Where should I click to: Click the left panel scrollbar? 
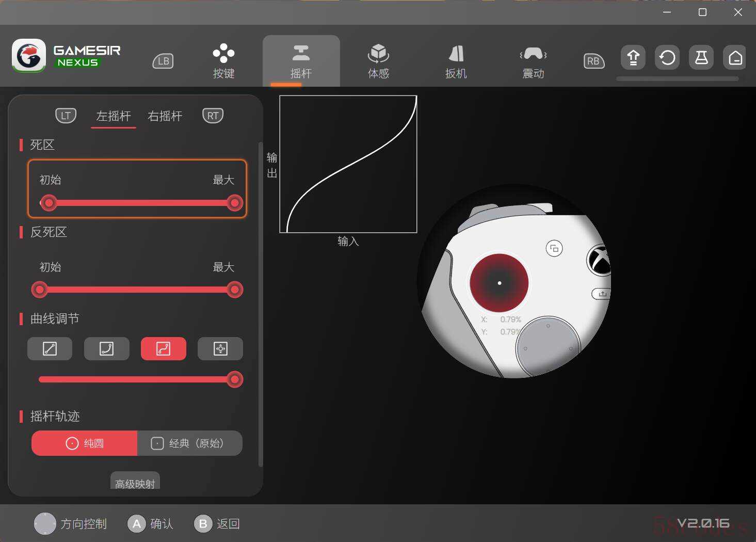point(261,305)
